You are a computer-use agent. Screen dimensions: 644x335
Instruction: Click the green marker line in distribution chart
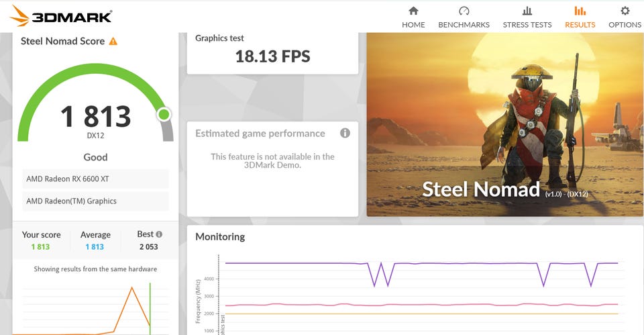pyautogui.click(x=150, y=308)
